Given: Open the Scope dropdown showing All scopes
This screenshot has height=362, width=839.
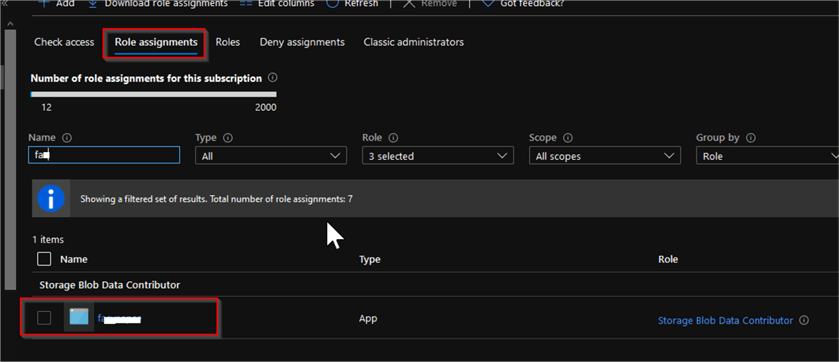Looking at the screenshot, I should [605, 156].
